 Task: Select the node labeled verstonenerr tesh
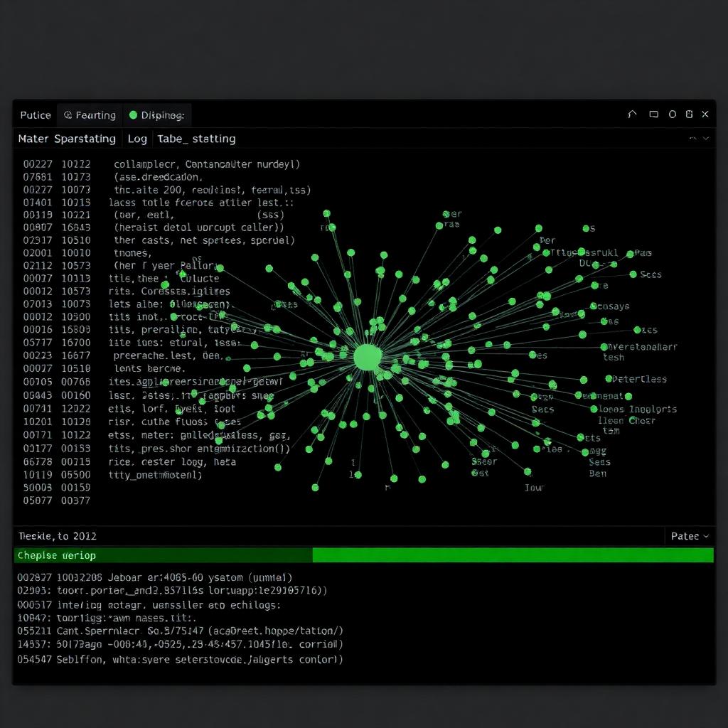coord(604,347)
